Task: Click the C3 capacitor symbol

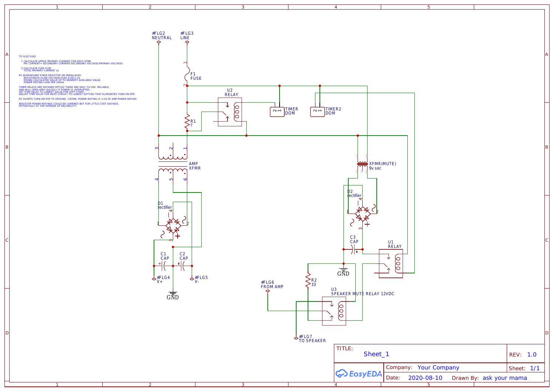Action: pyautogui.click(x=355, y=250)
